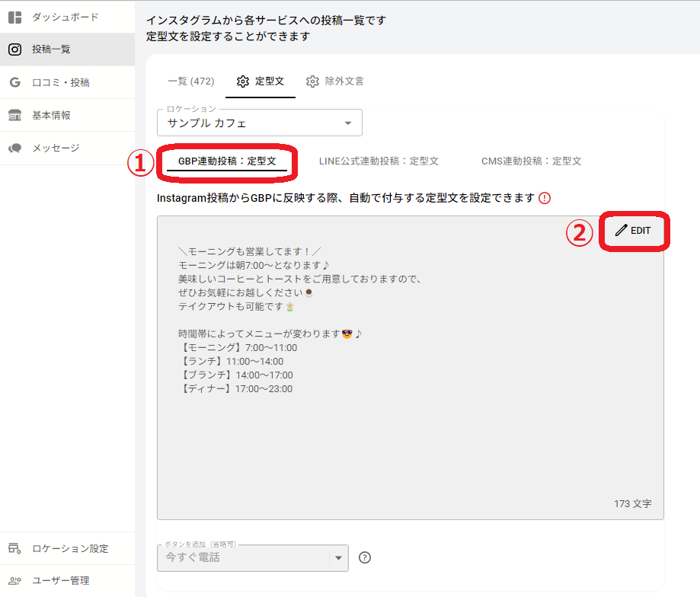Open CMS連動投稿：定型文 sub-tab
Viewport: 700px width, 597px height.
click(x=531, y=161)
